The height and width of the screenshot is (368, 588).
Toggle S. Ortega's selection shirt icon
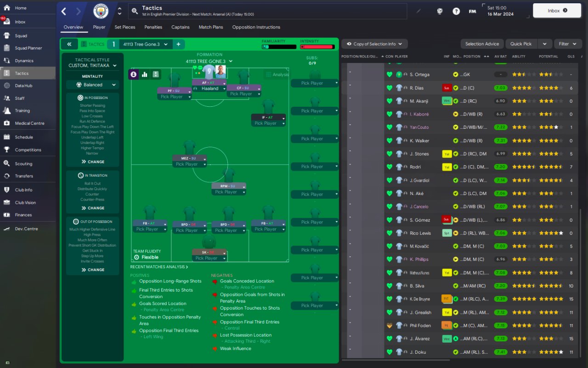[x=399, y=75]
